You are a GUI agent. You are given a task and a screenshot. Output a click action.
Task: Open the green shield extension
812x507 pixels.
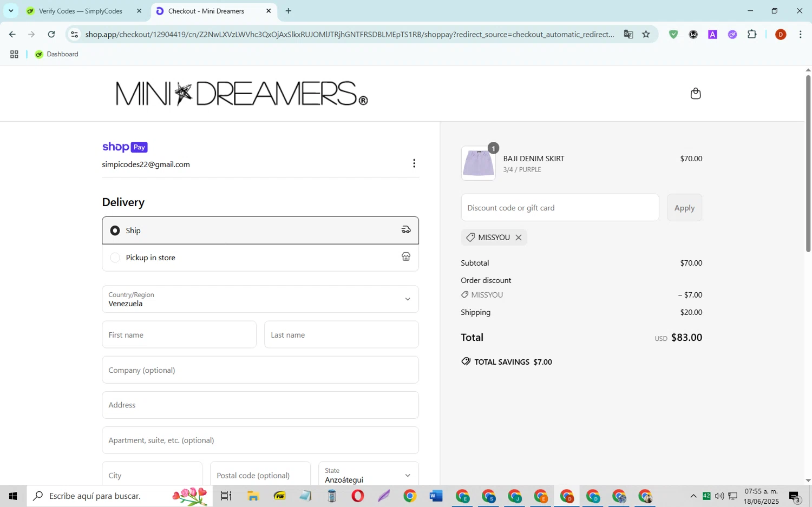click(x=673, y=34)
